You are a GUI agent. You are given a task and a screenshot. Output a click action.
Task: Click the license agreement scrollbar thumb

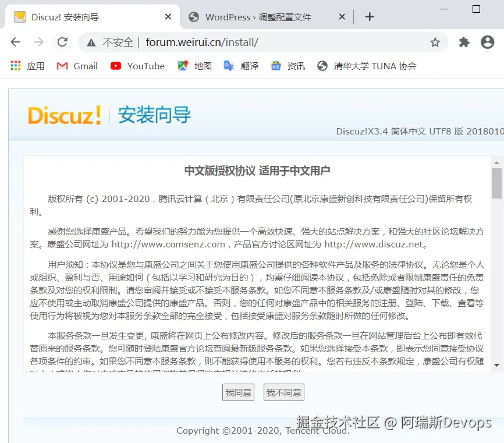click(497, 183)
